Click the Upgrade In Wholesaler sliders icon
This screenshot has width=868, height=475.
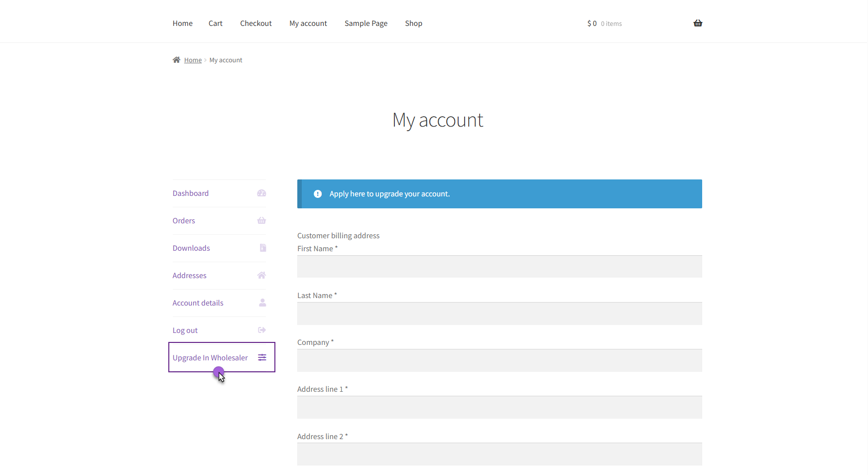262,357
